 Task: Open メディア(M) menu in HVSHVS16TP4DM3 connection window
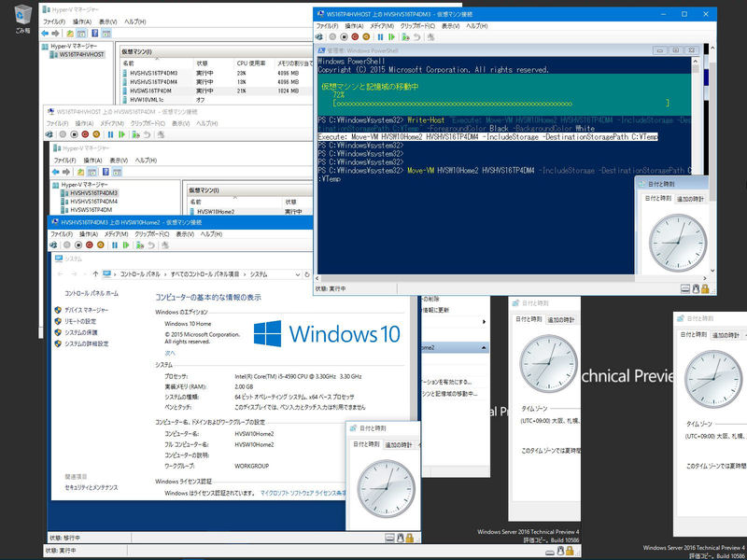(383, 26)
